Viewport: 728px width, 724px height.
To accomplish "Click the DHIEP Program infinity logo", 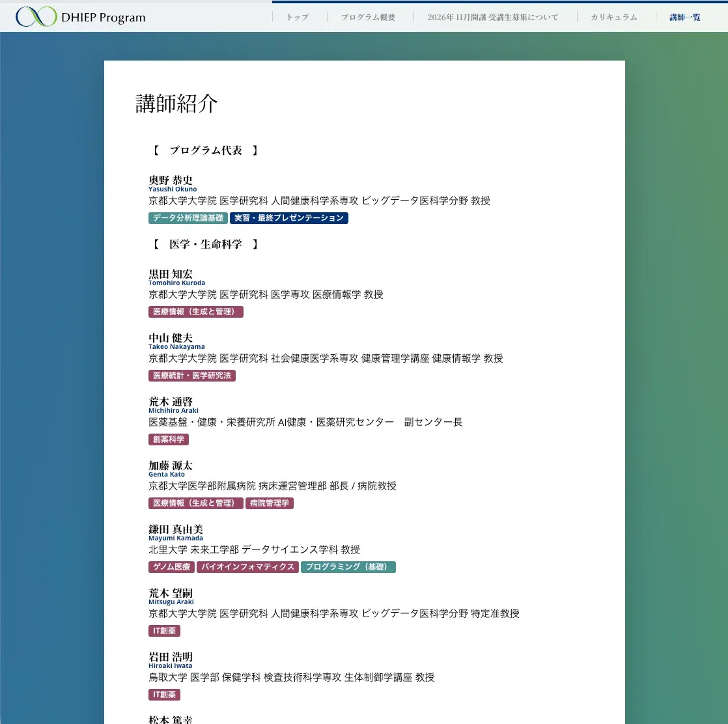I will tap(36, 17).
